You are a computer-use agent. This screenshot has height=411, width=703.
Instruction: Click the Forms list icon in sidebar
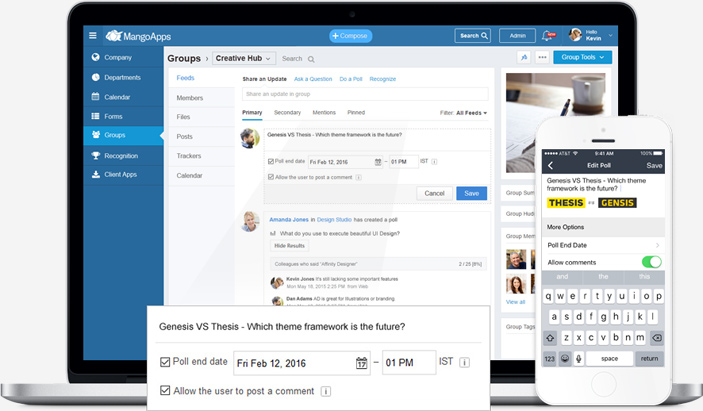click(95, 116)
